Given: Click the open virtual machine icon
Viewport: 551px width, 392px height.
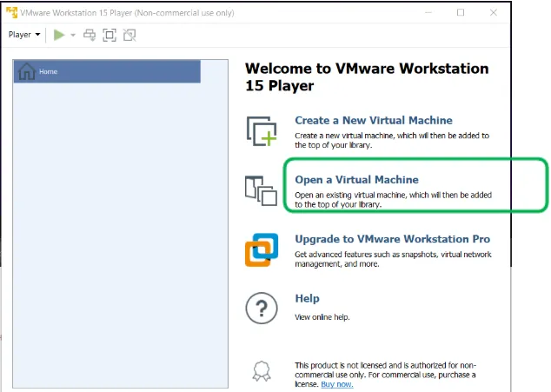Looking at the screenshot, I should [261, 190].
